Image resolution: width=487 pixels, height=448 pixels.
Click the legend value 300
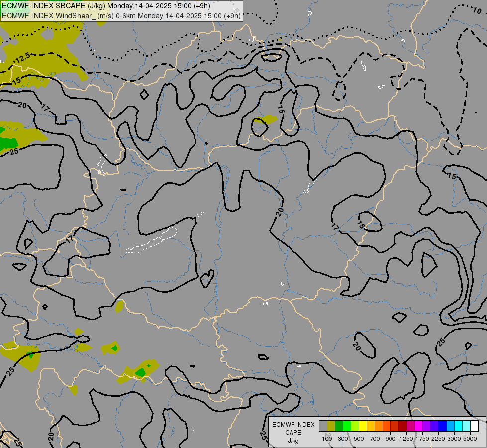[343, 439]
